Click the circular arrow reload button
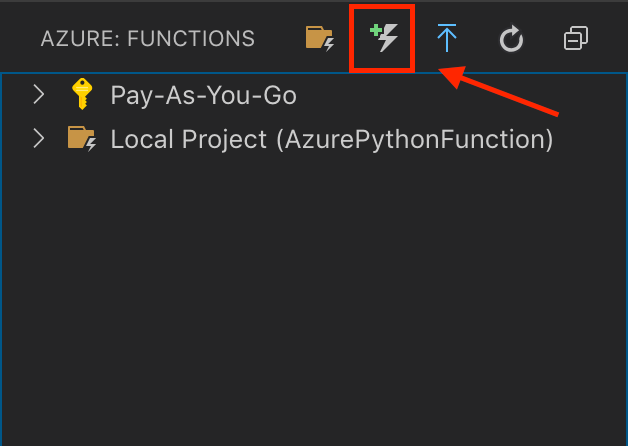628x446 pixels. point(511,40)
